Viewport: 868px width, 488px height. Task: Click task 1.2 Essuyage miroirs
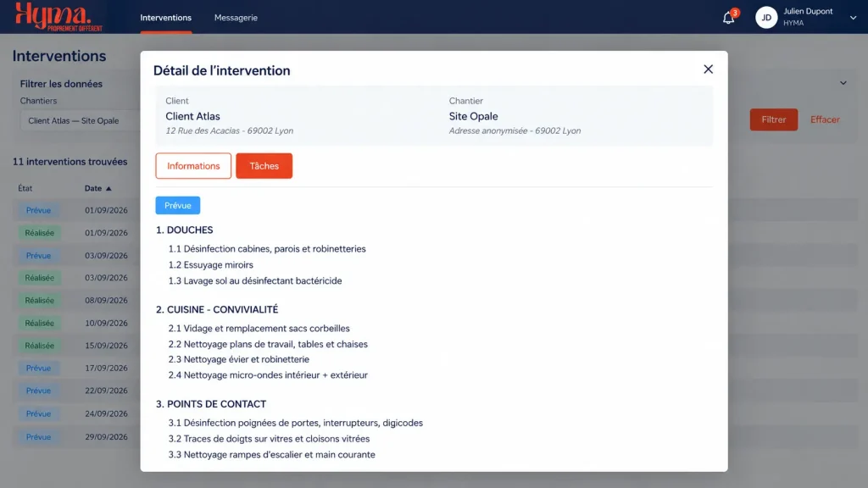click(210, 265)
